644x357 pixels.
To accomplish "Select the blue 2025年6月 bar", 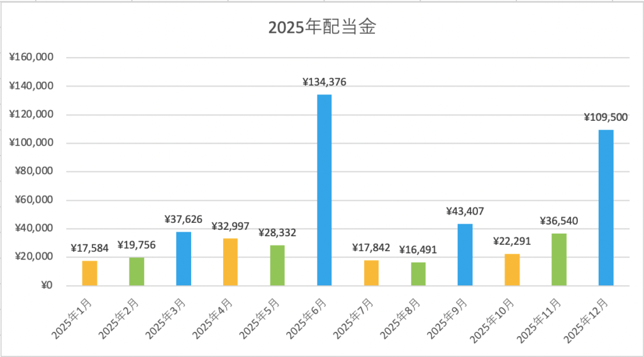I will tap(325, 189).
